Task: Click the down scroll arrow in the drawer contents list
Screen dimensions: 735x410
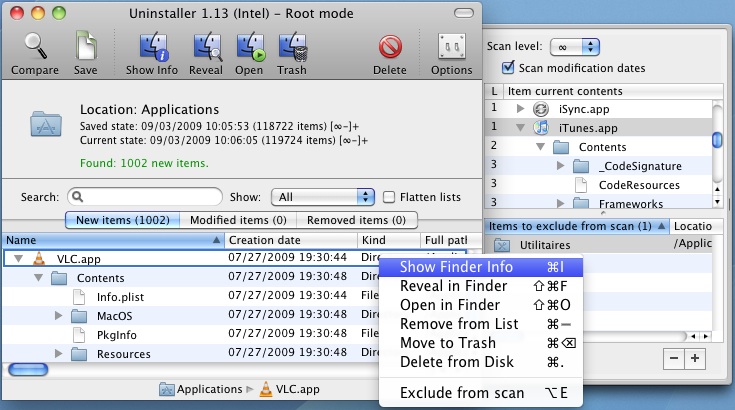Action: click(717, 202)
